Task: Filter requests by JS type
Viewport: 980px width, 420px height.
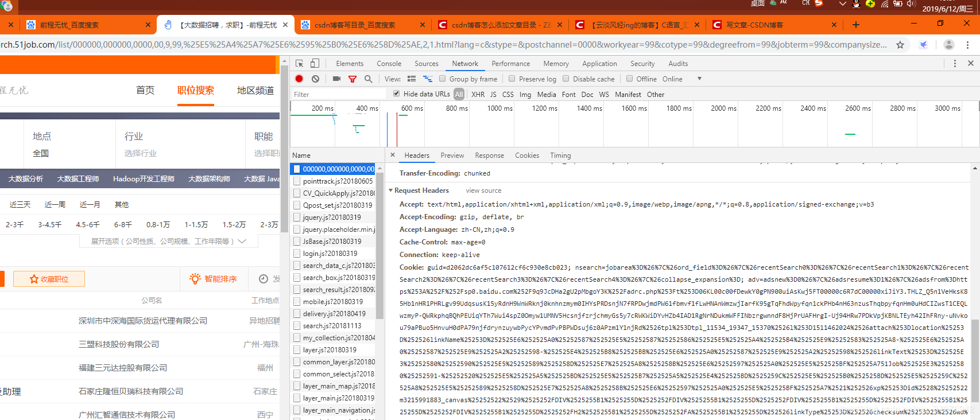Action: [x=493, y=95]
